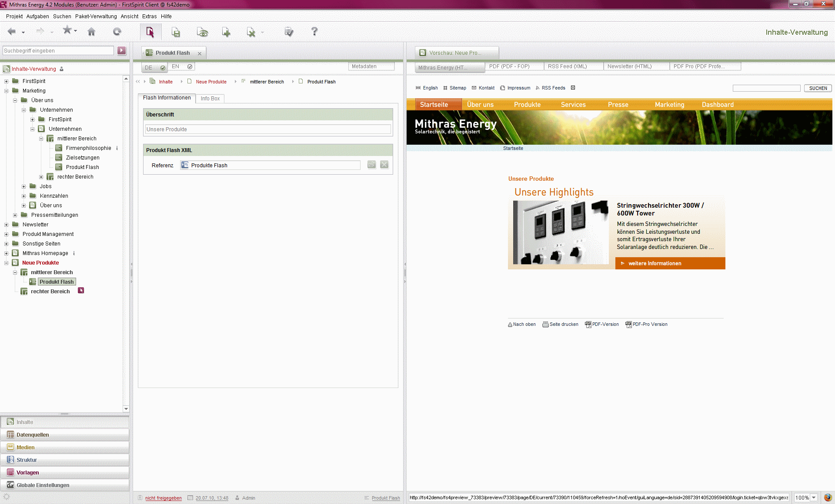Click the back navigation arrow in toolbar
The width and height of the screenshot is (835, 504).
click(12, 31)
